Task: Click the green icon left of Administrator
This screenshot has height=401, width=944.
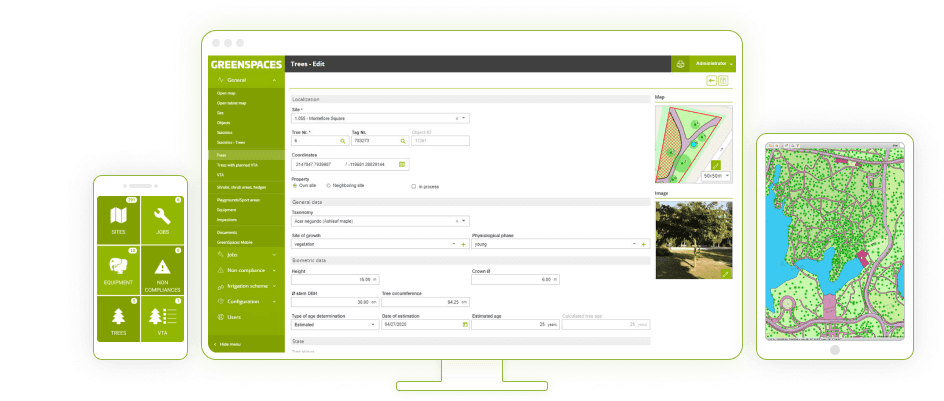Action: (x=680, y=64)
